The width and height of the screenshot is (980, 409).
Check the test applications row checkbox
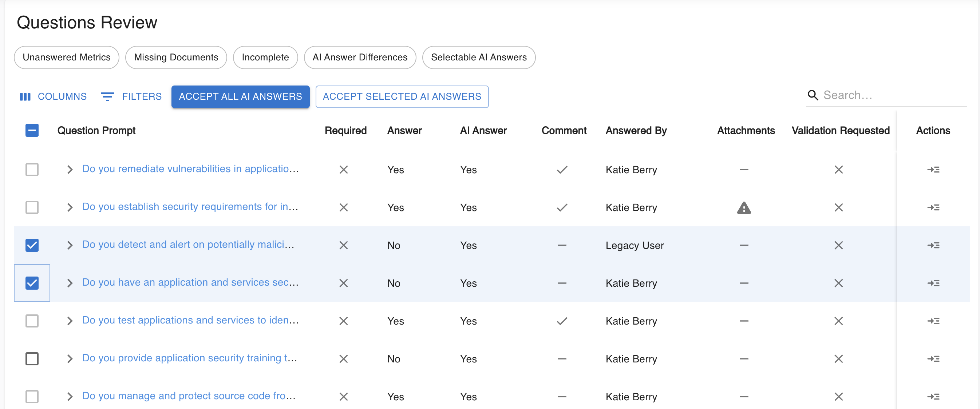coord(32,321)
